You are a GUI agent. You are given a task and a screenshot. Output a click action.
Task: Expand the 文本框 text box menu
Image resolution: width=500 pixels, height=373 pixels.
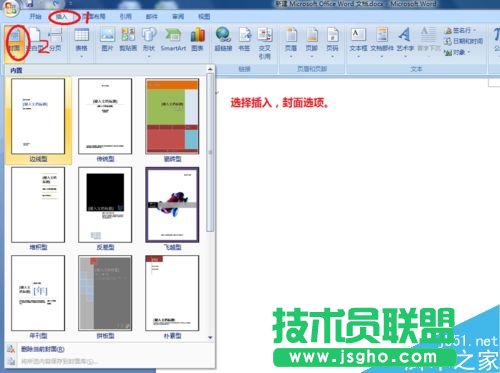tap(358, 43)
